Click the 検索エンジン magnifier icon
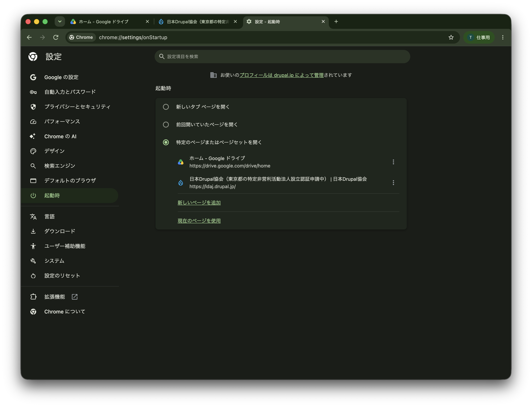Screen dimensions: 532x407 33,166
